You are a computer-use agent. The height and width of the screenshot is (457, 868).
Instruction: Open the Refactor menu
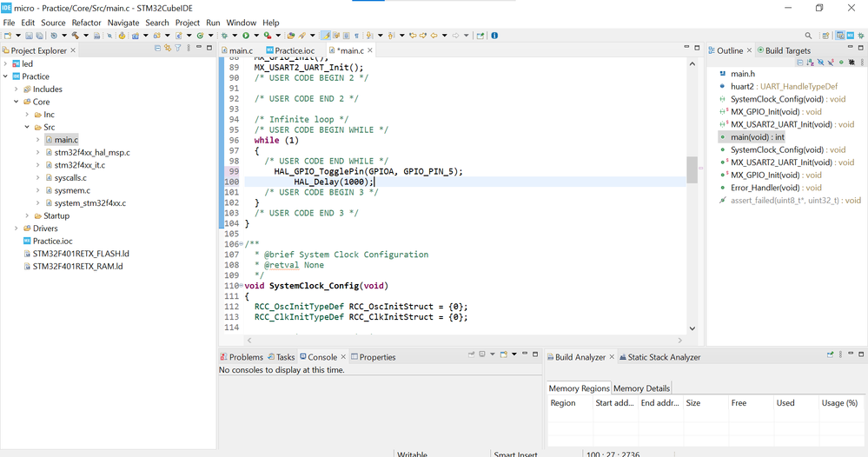pos(86,23)
